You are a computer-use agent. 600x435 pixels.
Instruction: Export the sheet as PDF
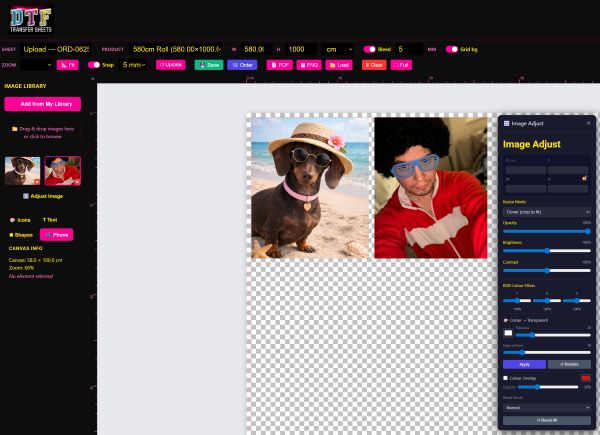click(280, 64)
